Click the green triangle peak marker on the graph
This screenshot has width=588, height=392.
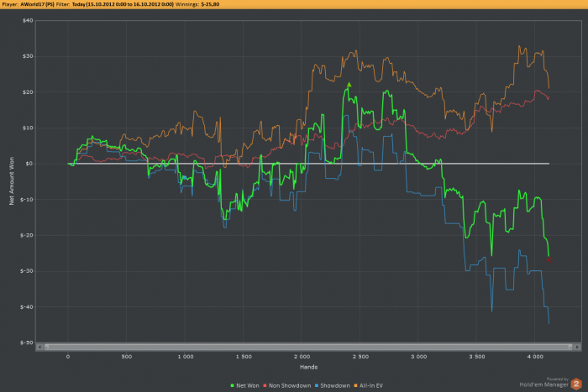[349, 85]
